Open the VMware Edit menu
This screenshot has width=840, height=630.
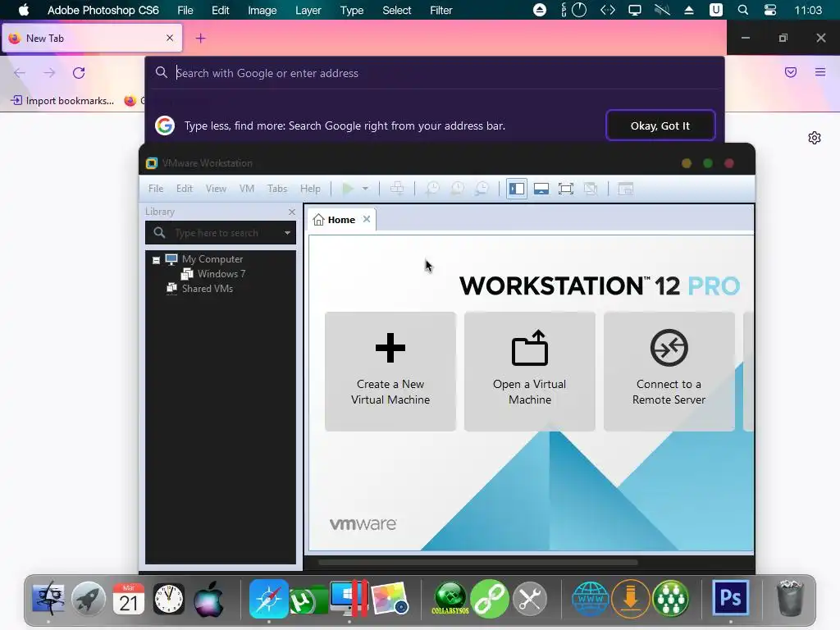tap(185, 189)
